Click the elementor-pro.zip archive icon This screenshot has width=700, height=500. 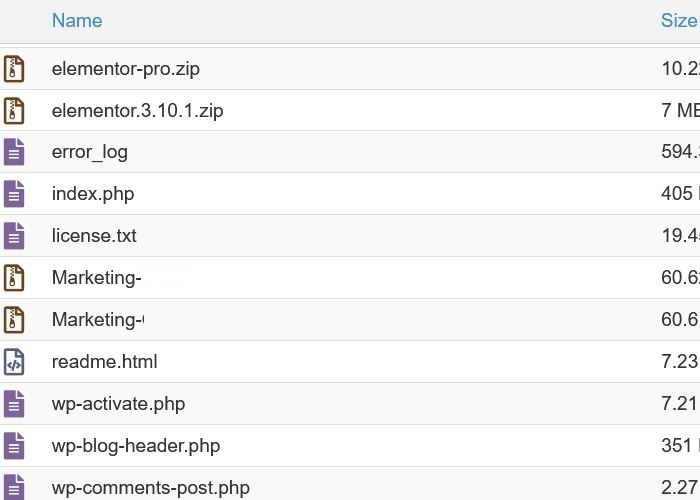pyautogui.click(x=14, y=69)
